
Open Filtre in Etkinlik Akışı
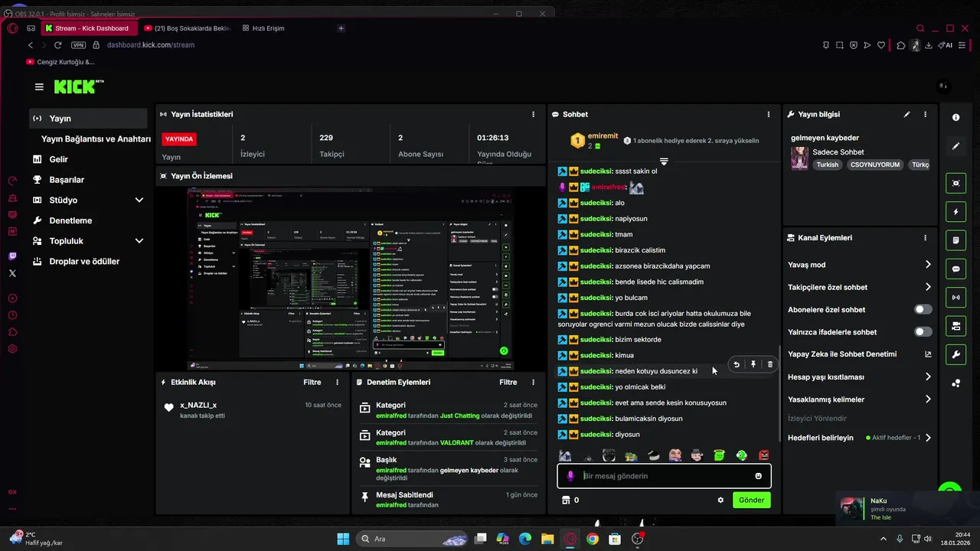(312, 382)
